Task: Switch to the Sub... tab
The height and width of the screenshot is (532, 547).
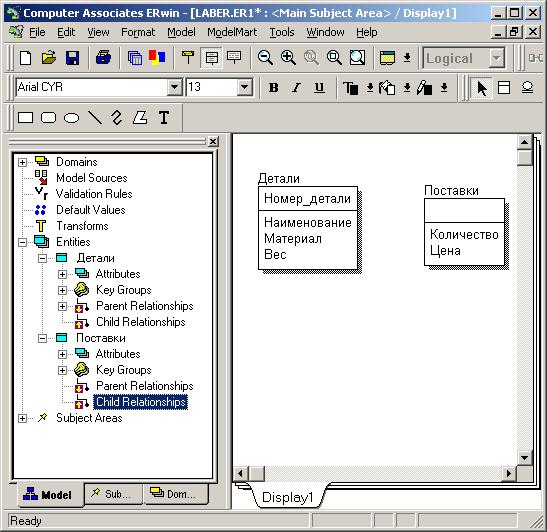Action: [113, 494]
